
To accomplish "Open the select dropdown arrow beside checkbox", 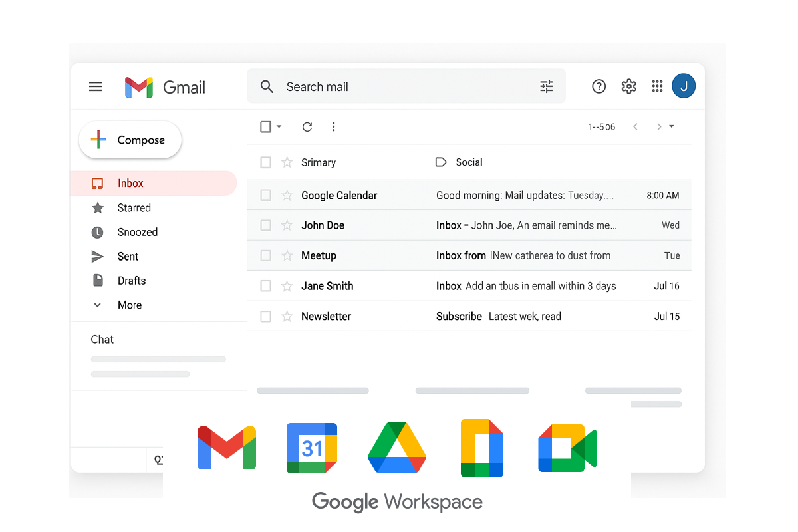I will coord(279,126).
